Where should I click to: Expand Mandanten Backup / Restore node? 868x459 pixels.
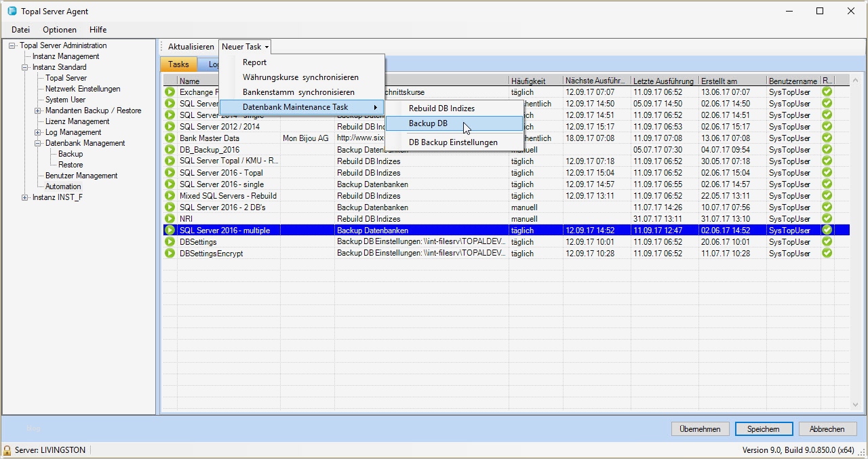(38, 111)
